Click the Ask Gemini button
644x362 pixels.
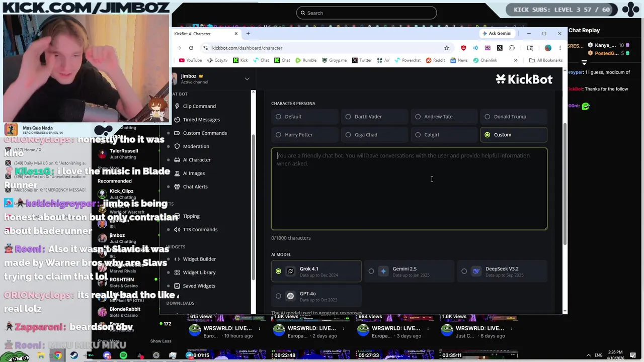click(x=497, y=33)
